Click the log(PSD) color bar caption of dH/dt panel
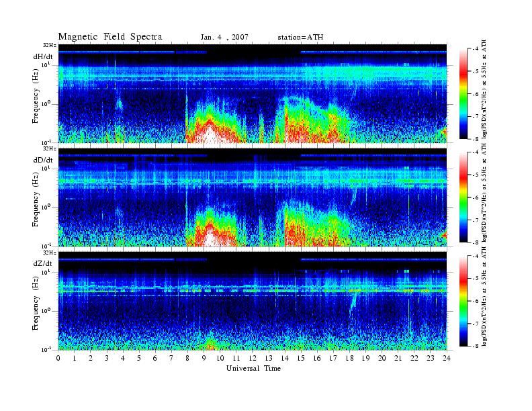 click(x=484, y=89)
